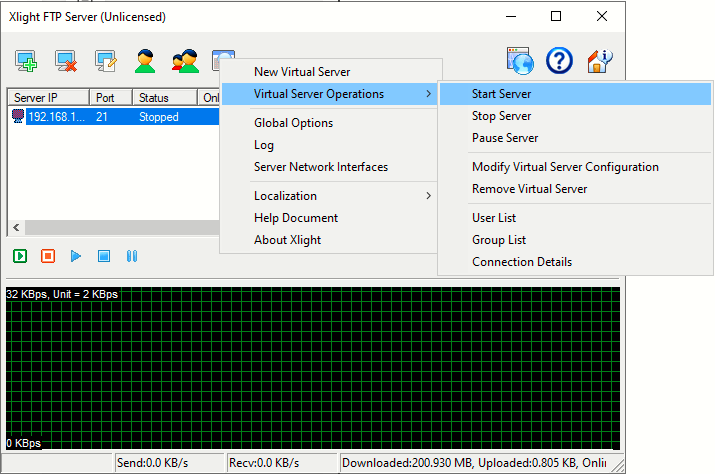
Task: Click port 21 cell in server list
Action: 102,117
